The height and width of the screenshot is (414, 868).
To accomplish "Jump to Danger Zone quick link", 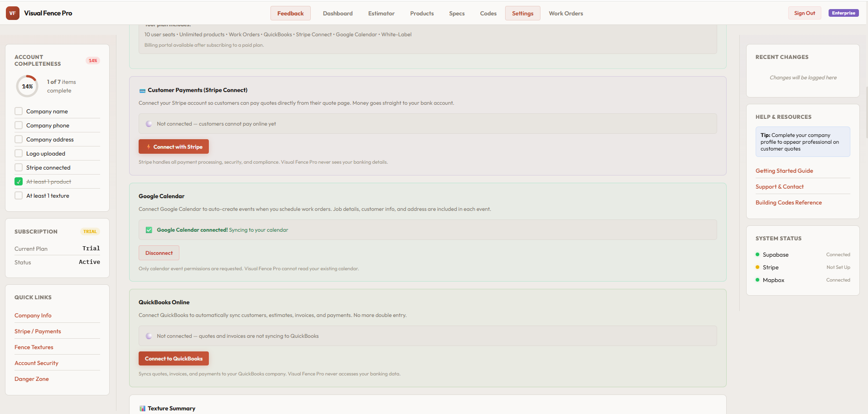I will click(32, 379).
